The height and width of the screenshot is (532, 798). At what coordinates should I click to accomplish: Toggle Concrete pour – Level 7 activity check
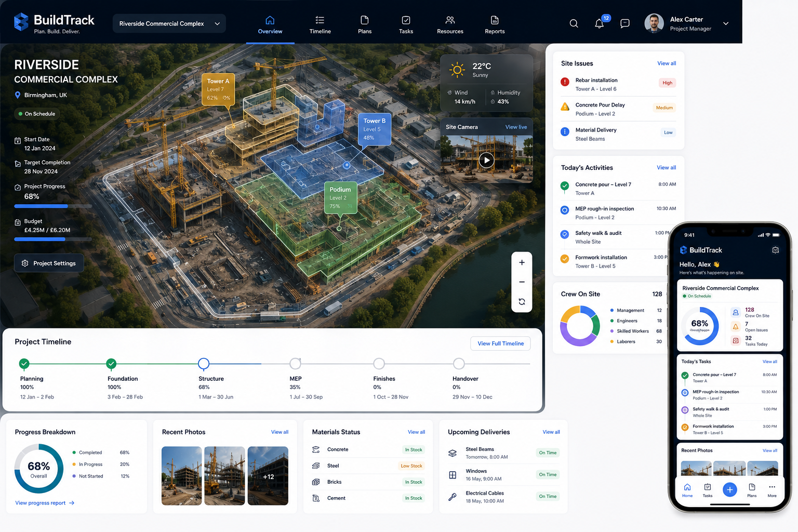565,185
